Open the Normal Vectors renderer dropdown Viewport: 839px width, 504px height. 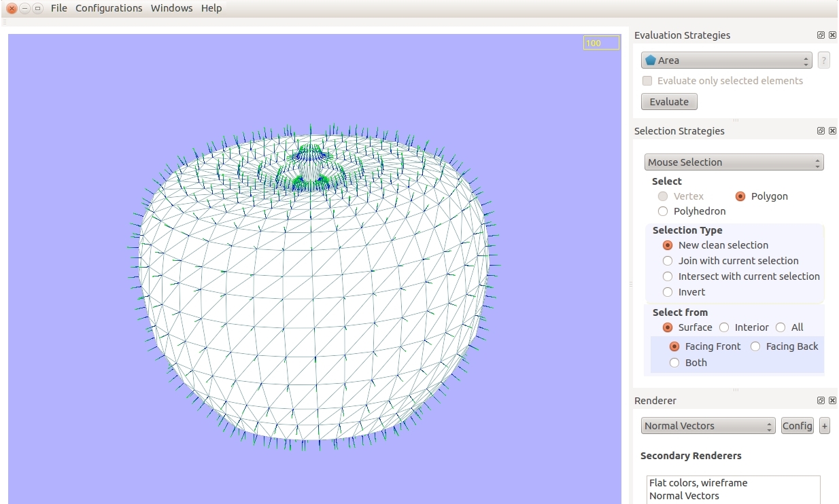[708, 426]
